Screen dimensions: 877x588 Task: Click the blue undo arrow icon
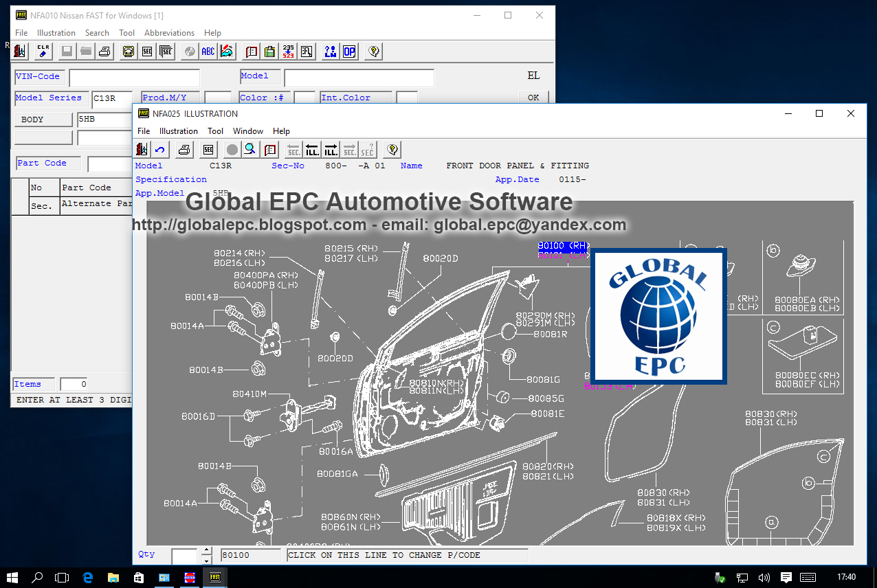click(x=160, y=149)
